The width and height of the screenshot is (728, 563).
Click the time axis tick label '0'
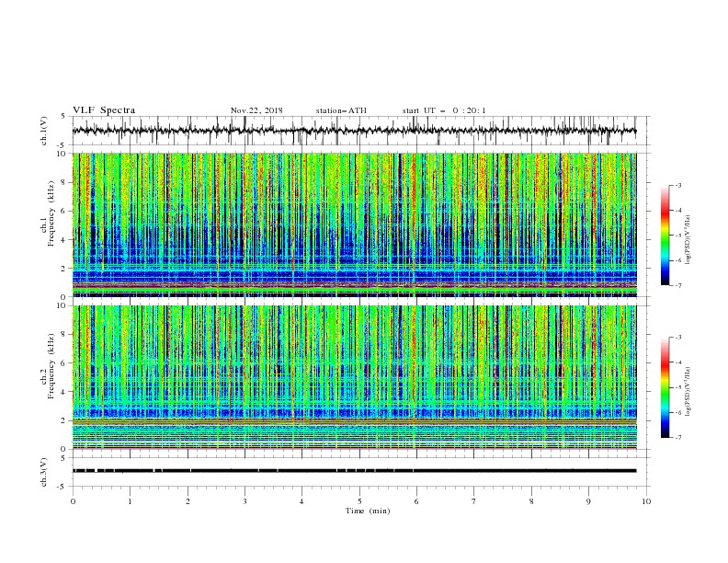click(x=73, y=501)
